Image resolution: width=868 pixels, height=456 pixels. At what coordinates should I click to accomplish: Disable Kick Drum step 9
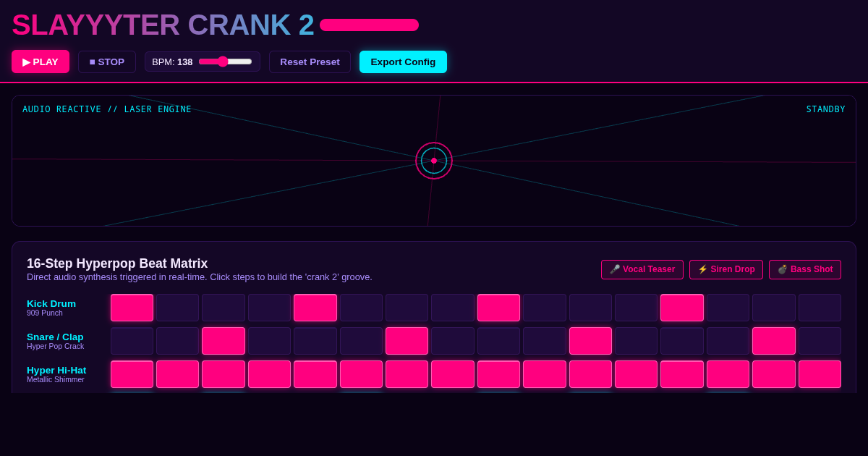(498, 308)
